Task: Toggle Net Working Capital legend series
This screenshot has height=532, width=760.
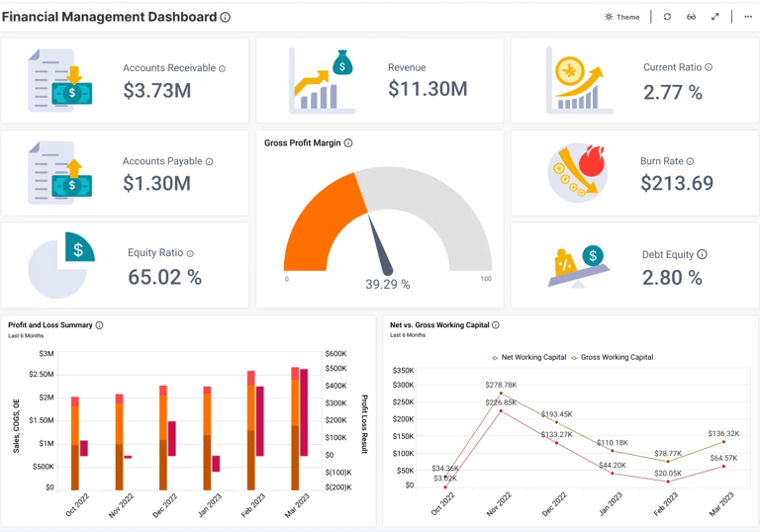Action: click(528, 358)
